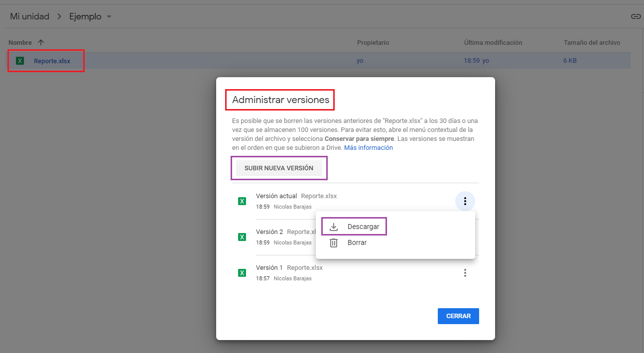Click the Excel icon next to Reporte.xlsx file
This screenshot has height=353, width=644.
20,61
